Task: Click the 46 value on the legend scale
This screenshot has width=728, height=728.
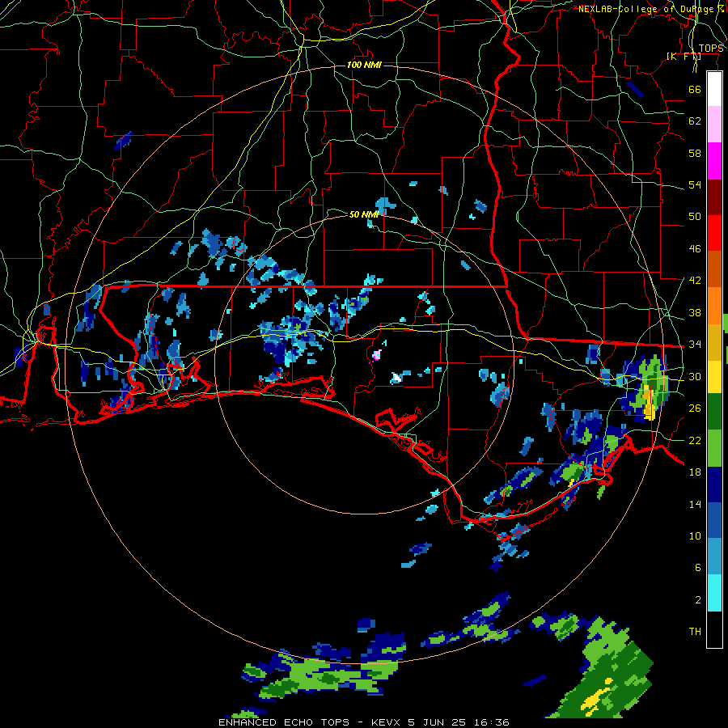Action: (695, 249)
